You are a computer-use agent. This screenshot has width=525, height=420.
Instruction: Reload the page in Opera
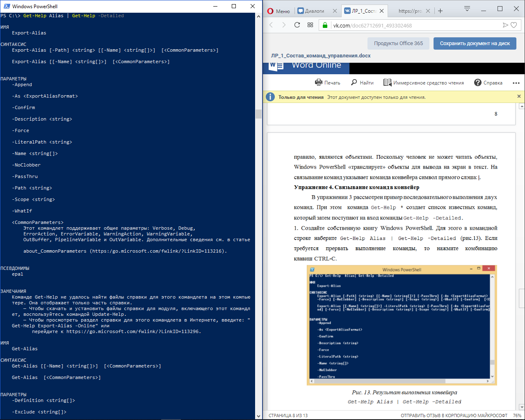click(297, 25)
